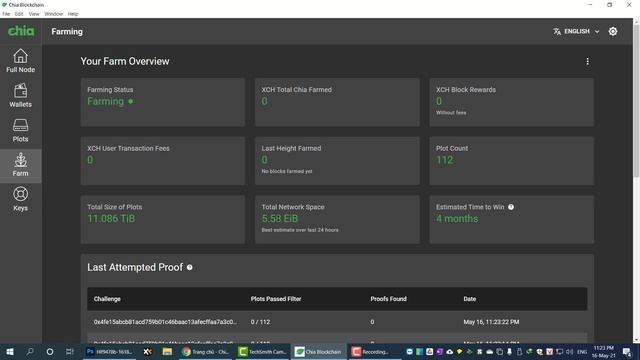Viewport: 640px width, 360px height.
Task: Click Total Size of Plots value 11.086 TiB
Action: (x=111, y=219)
